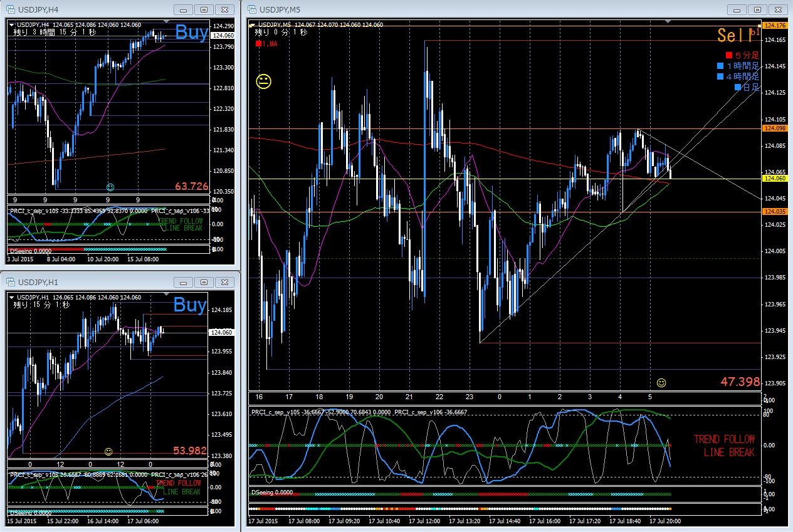Click the 53.982 value in H1 chart
The image size is (793, 532).
coord(191,451)
